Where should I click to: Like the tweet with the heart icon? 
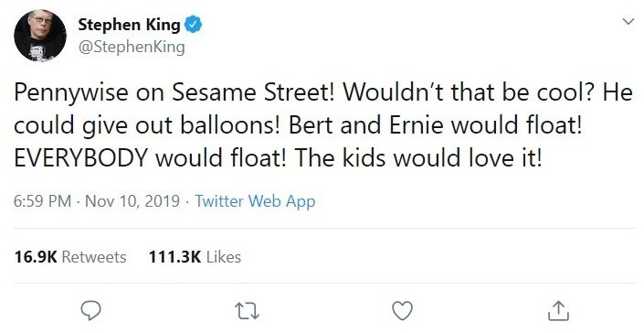(403, 311)
